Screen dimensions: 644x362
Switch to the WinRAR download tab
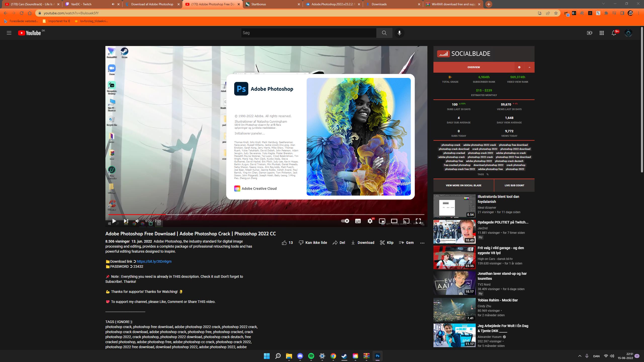pyautogui.click(x=450, y=4)
